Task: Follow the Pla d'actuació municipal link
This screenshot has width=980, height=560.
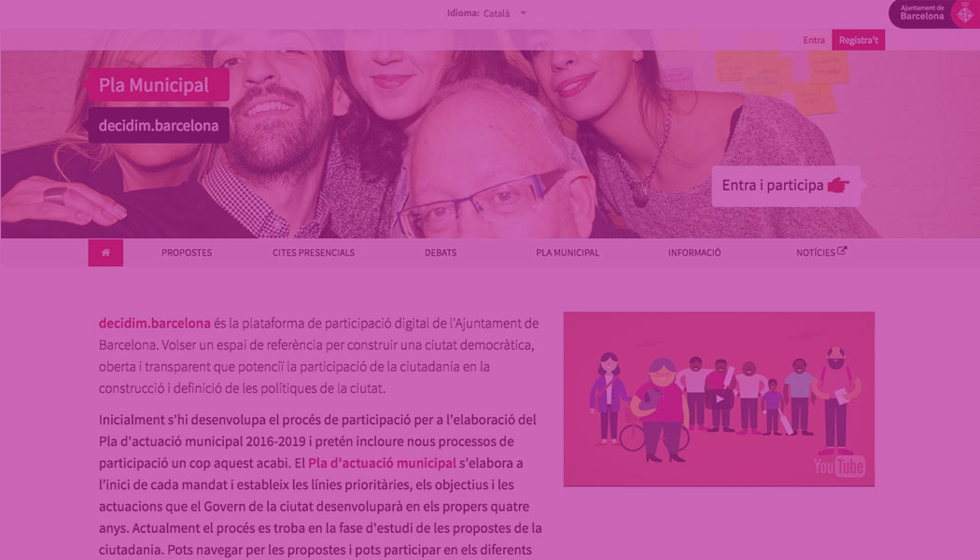Action: click(382, 463)
